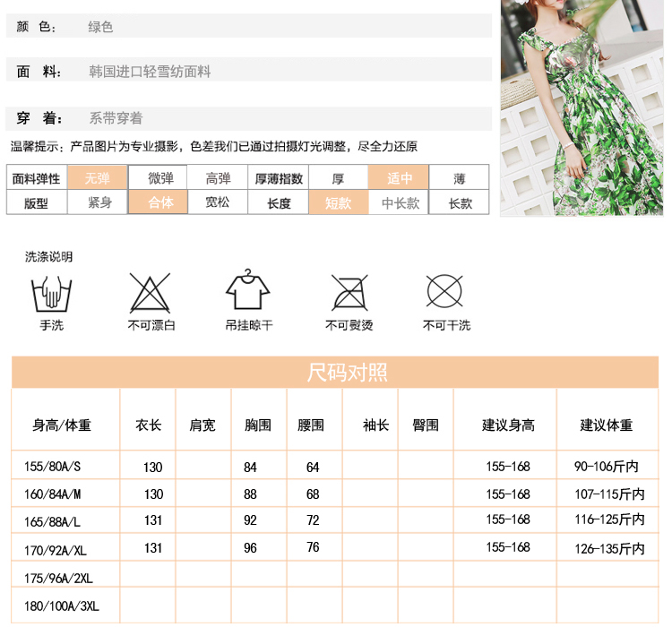Click the highlighted 合体 fit cell
The width and height of the screenshot is (672, 627).
[158, 202]
